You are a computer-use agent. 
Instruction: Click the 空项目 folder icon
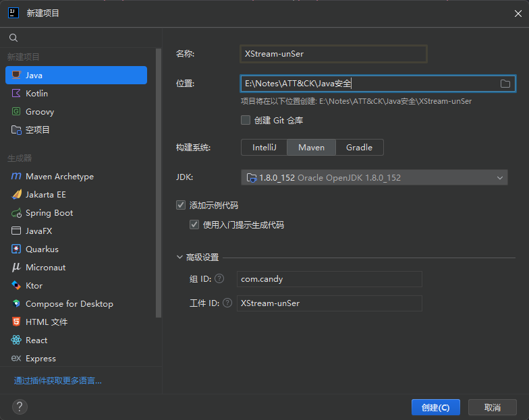(16, 129)
